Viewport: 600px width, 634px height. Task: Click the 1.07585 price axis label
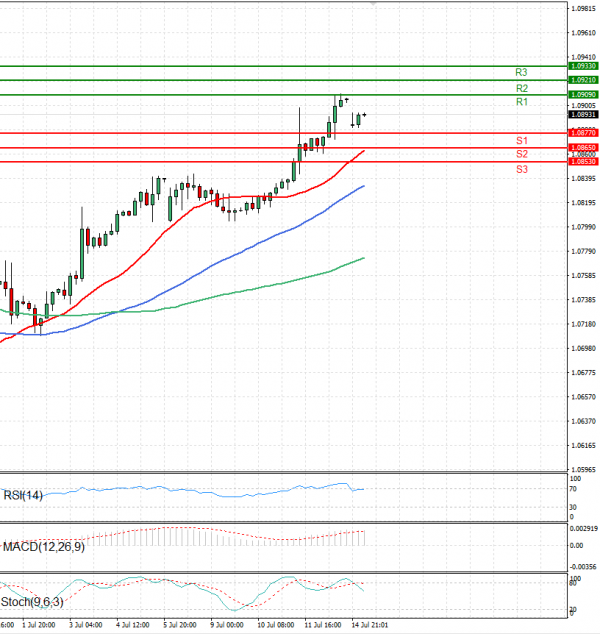click(583, 276)
